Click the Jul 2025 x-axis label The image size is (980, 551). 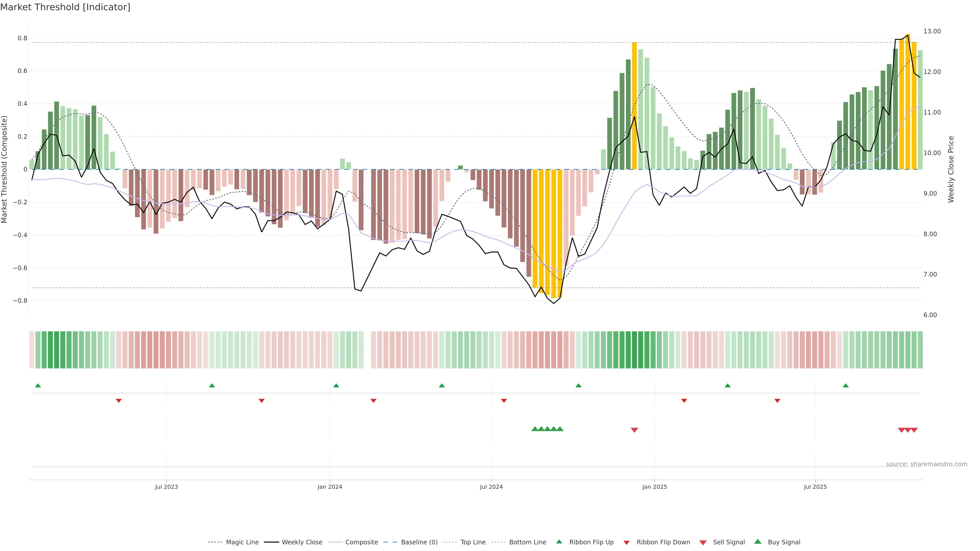[x=815, y=487]
